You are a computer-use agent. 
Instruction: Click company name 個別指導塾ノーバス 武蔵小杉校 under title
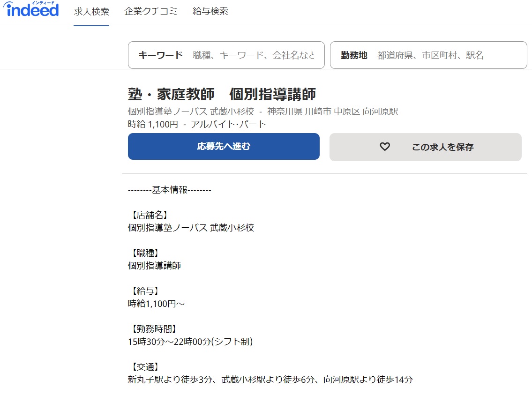click(x=191, y=112)
